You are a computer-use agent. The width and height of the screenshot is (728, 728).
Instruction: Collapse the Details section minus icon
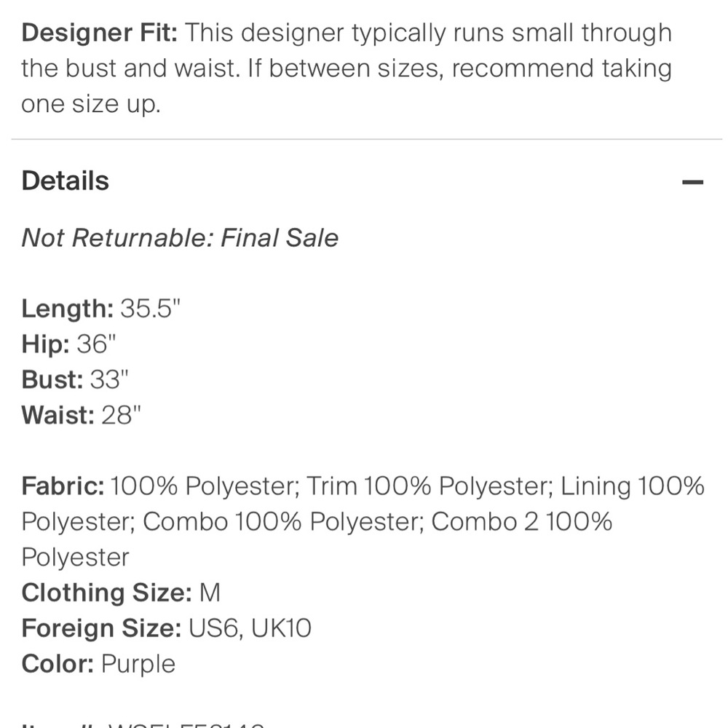pyautogui.click(x=692, y=182)
